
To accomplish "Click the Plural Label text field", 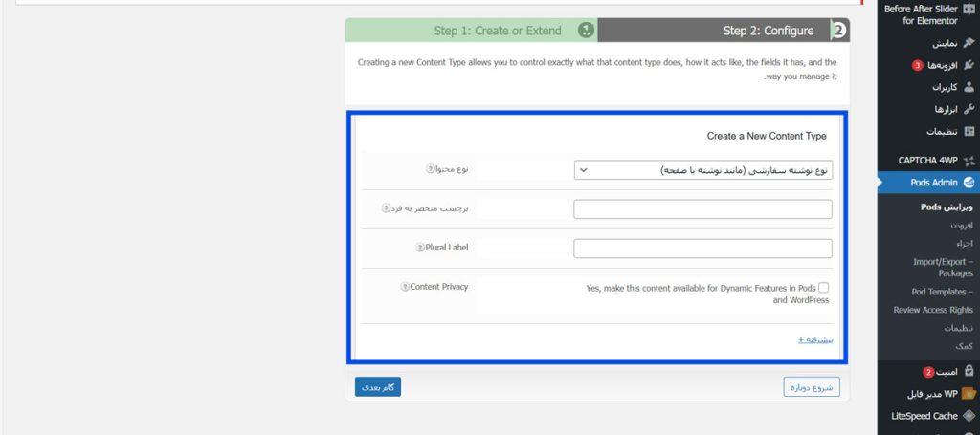I will (x=702, y=249).
